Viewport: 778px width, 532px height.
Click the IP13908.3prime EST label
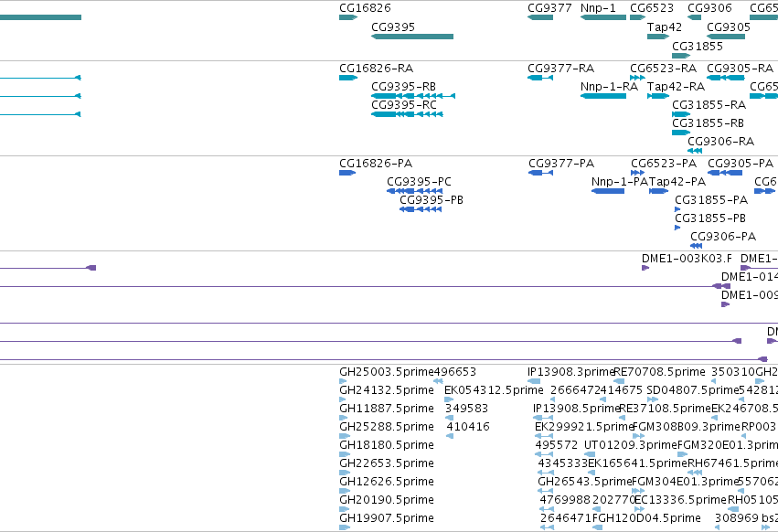[571, 372]
